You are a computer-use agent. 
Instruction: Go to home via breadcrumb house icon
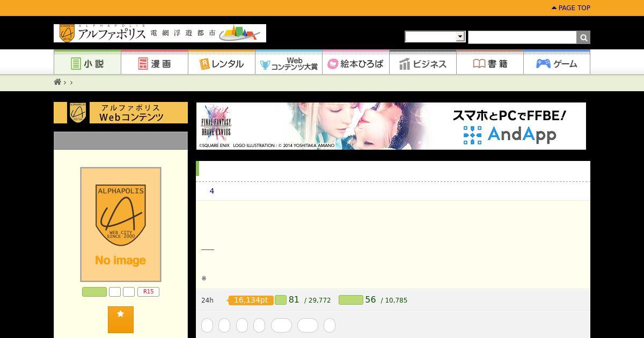[x=57, y=82]
